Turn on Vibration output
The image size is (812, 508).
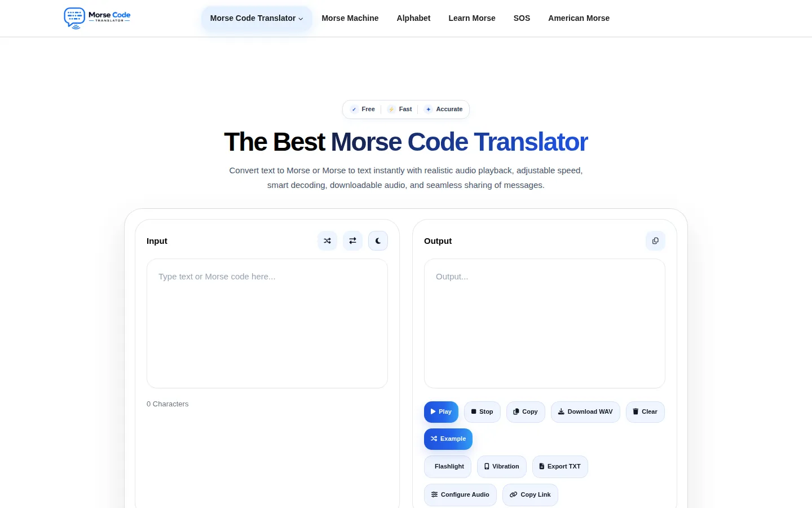coord(502,467)
